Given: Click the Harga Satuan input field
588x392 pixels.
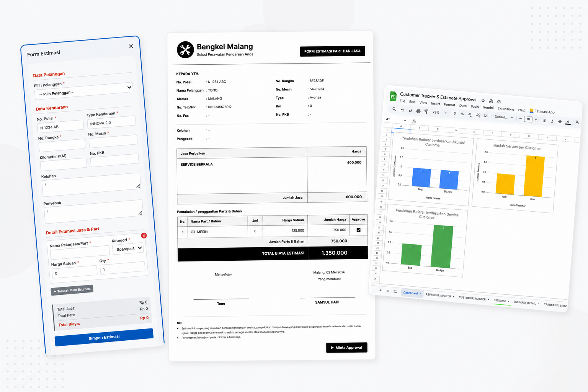Looking at the screenshot, I should pos(75,272).
